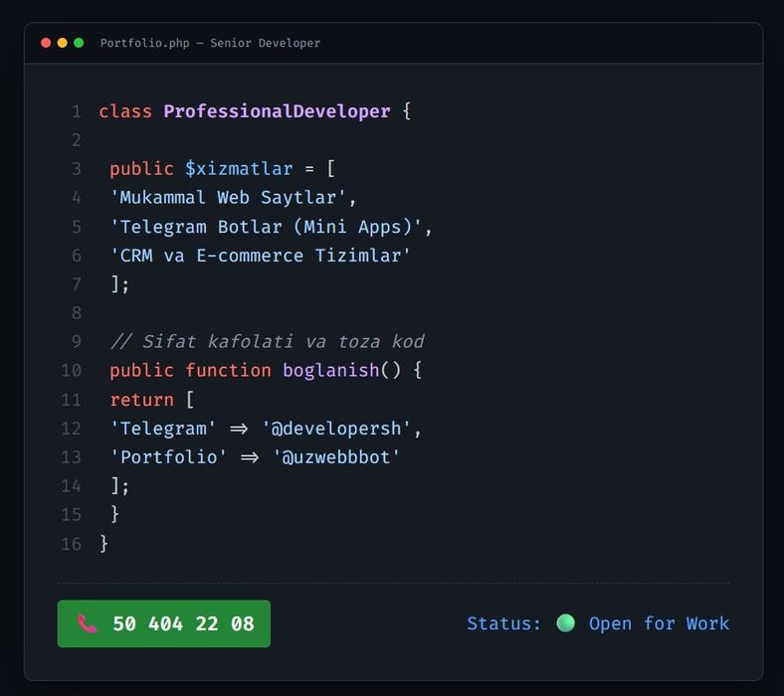
Task: Click the red phone handset icon
Action: pyautogui.click(x=88, y=624)
